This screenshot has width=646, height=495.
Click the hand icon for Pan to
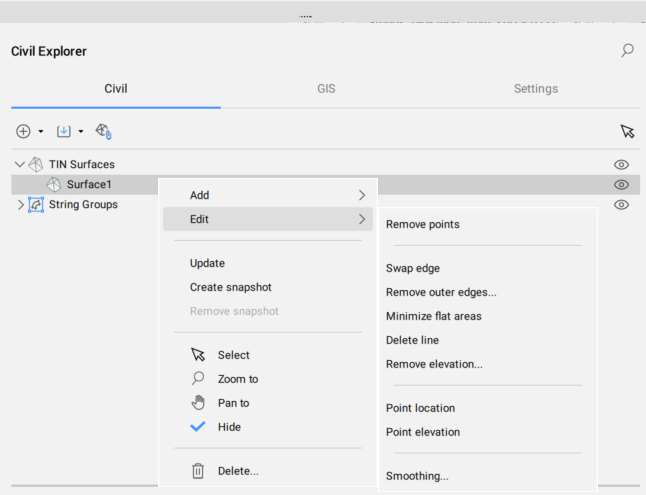click(x=198, y=403)
